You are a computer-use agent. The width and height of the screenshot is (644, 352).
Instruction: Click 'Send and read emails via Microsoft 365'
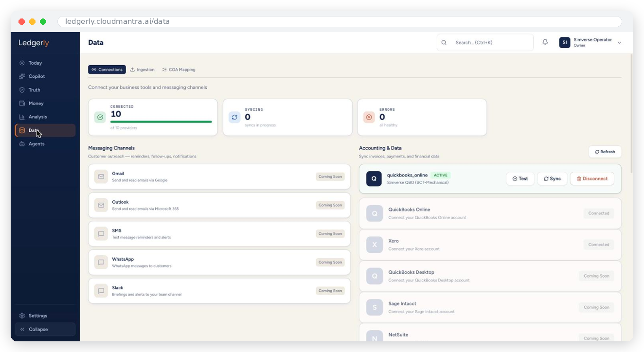coord(145,209)
